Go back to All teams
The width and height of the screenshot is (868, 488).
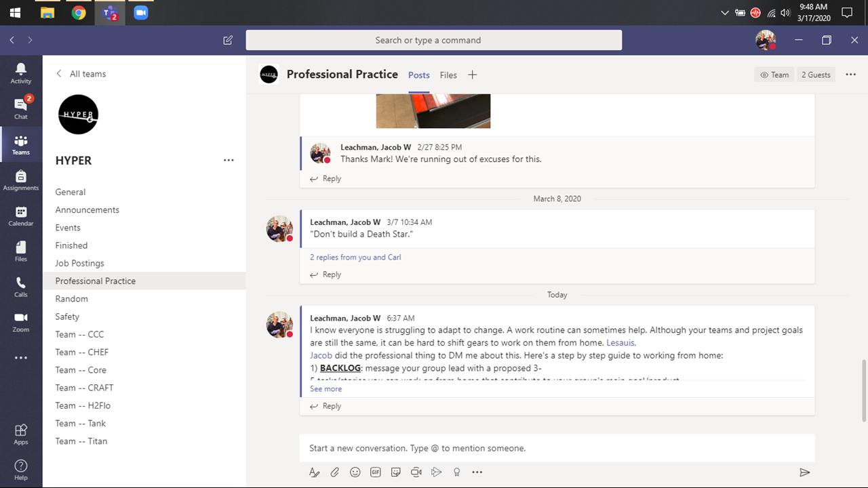pyautogui.click(x=81, y=74)
